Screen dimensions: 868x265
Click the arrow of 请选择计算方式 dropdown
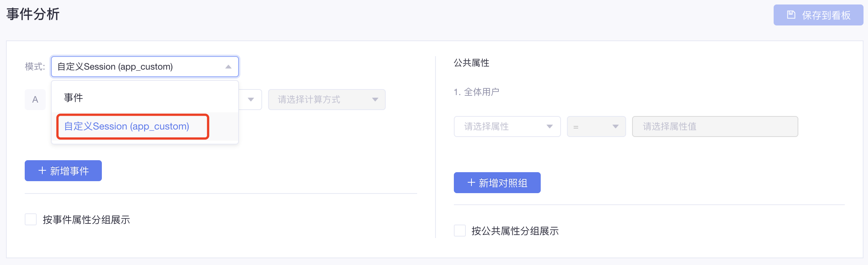pyautogui.click(x=375, y=100)
